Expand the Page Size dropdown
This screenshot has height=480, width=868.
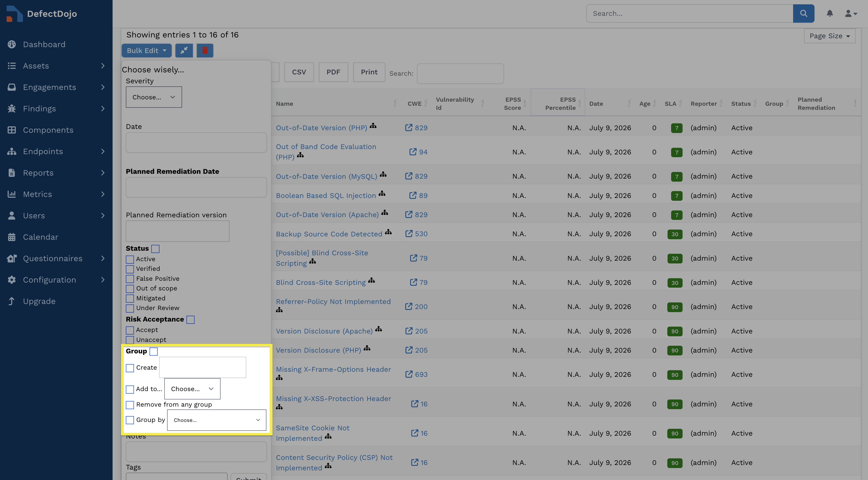830,36
